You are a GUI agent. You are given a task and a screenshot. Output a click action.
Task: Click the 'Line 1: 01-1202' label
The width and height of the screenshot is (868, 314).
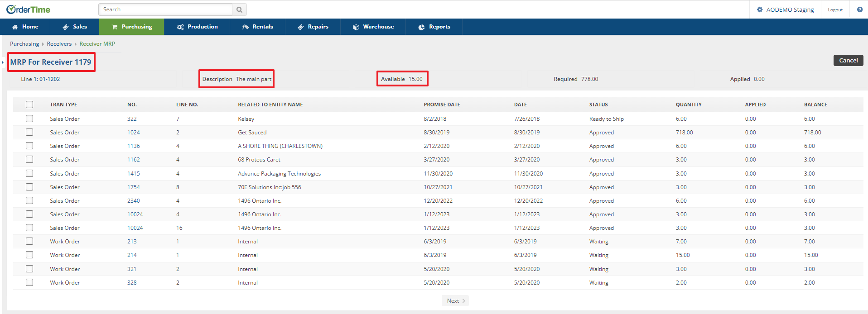click(40, 79)
